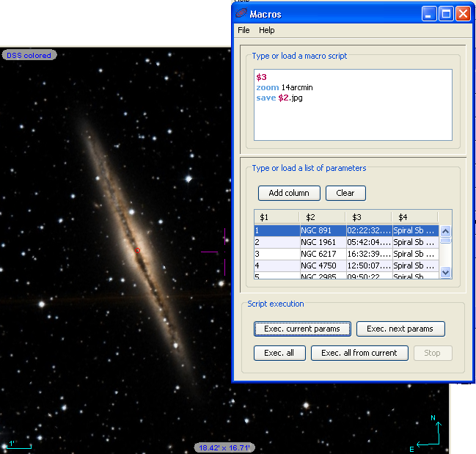Click the 1' scale bar indicator
476x454 pixels.
[18, 445]
